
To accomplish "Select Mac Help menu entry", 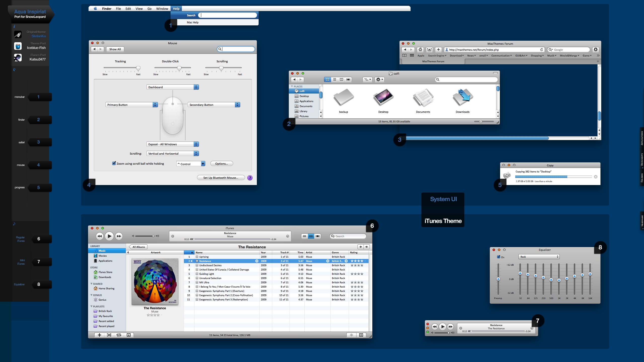I will pyautogui.click(x=218, y=22).
